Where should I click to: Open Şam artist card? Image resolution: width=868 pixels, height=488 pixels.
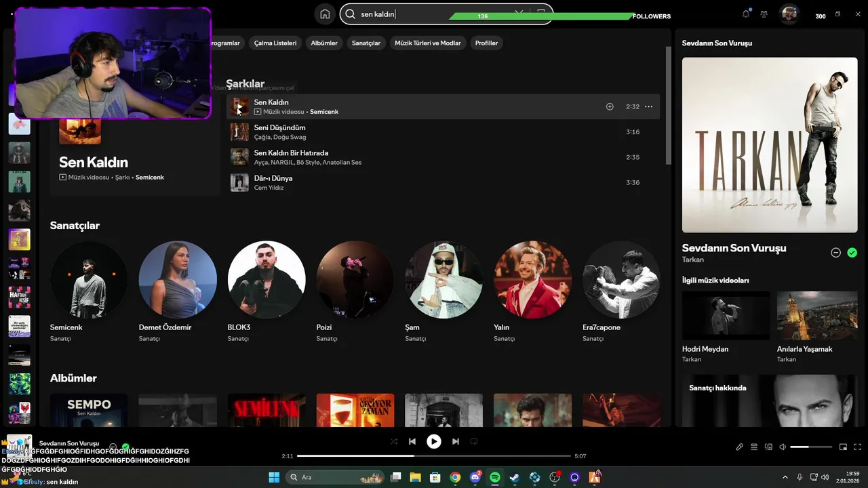444,291
